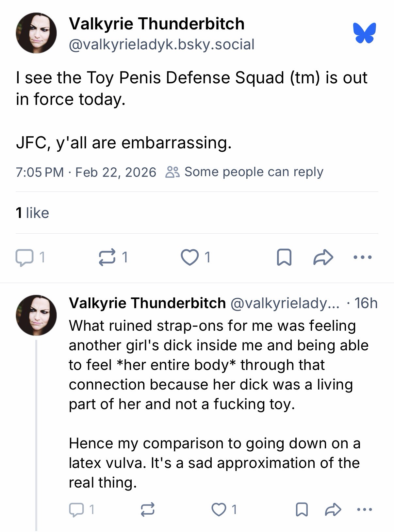Open more options for main post
The width and height of the screenshot is (394, 532).
[x=363, y=258]
